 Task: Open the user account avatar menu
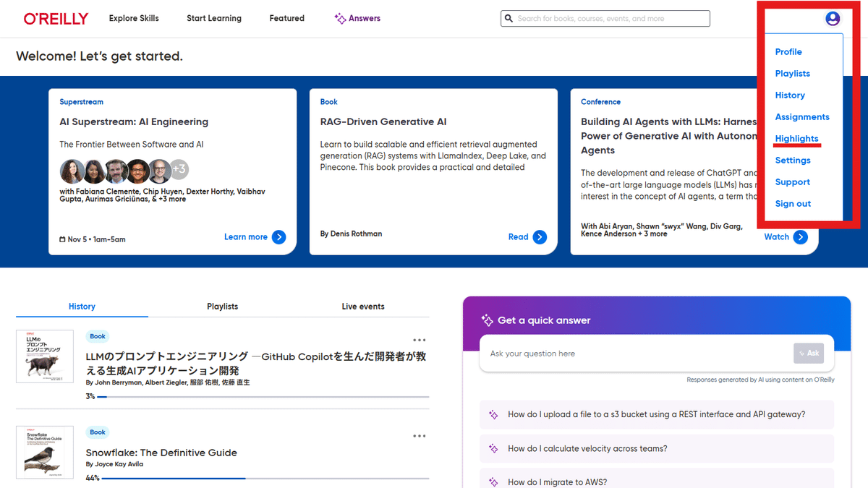pyautogui.click(x=832, y=19)
